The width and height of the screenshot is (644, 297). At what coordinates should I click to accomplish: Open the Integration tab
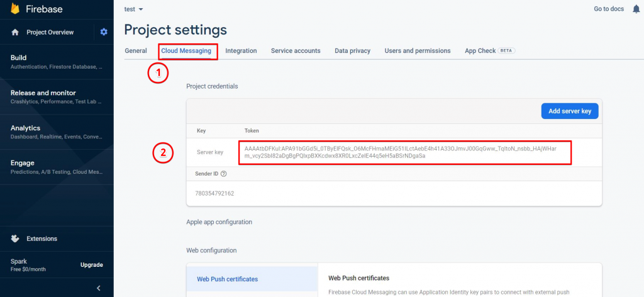241,51
